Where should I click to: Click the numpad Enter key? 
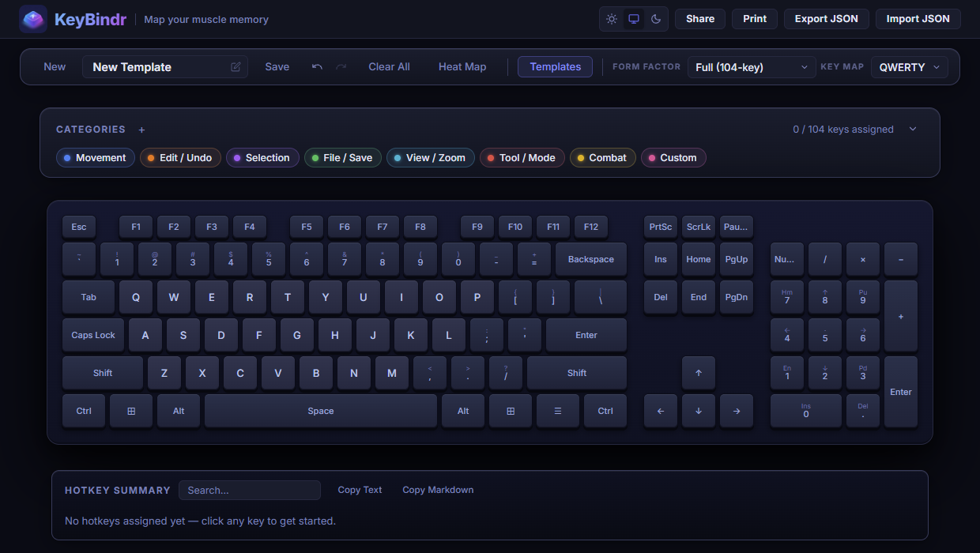coord(901,392)
